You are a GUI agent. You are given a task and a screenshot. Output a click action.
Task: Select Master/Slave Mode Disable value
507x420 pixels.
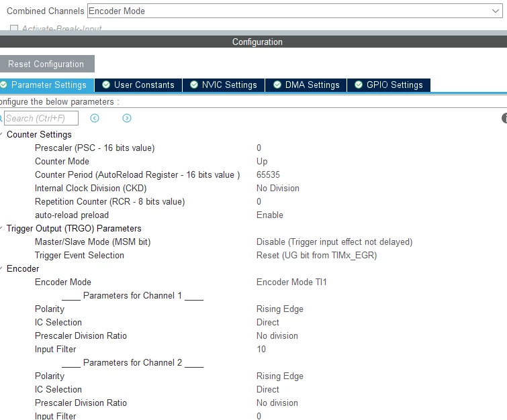click(334, 242)
